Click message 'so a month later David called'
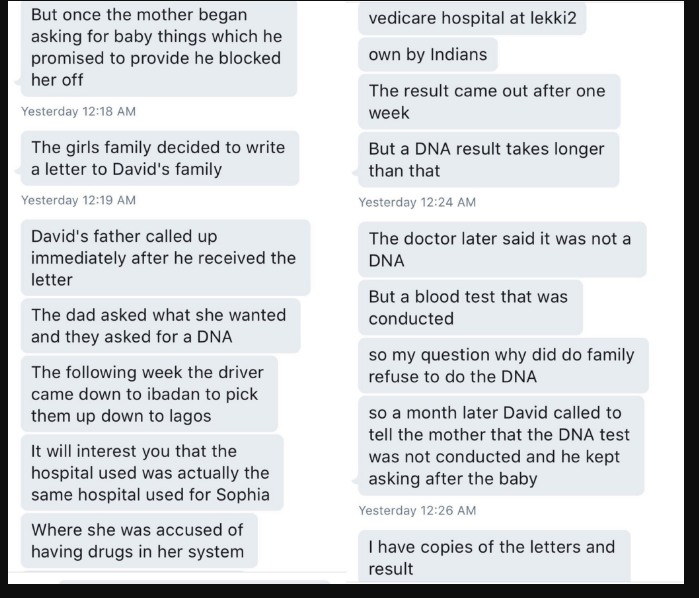The height and width of the screenshot is (598, 699). 501,445
